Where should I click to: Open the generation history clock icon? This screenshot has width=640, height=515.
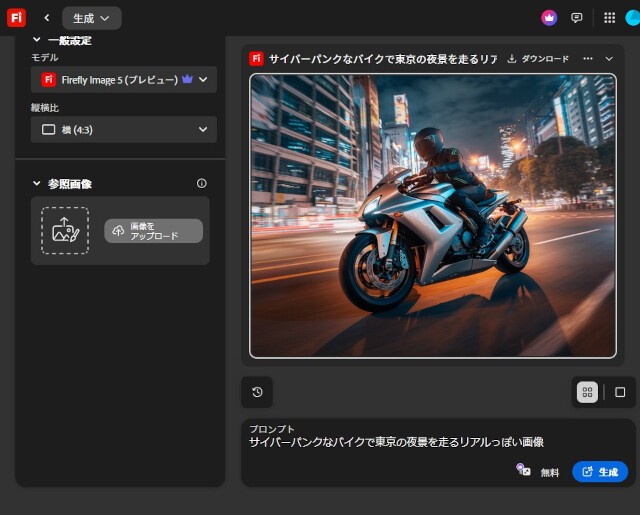(257, 392)
